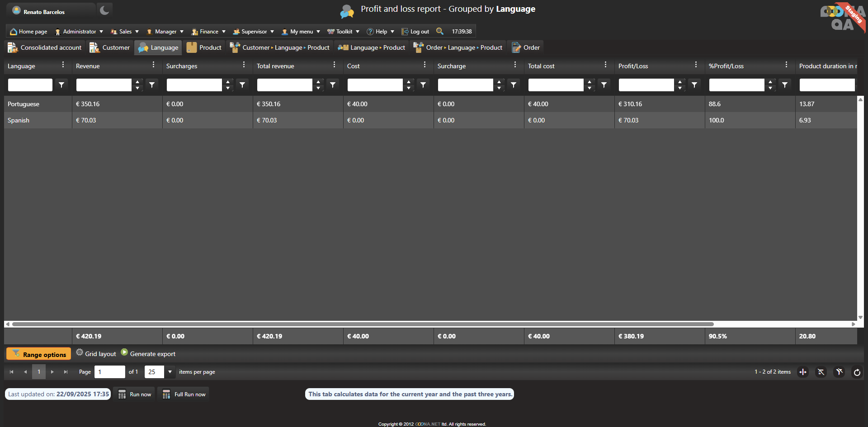Screen dimensions: 868x427
Task: Click the Cost column filter funnel
Action: 423,85
